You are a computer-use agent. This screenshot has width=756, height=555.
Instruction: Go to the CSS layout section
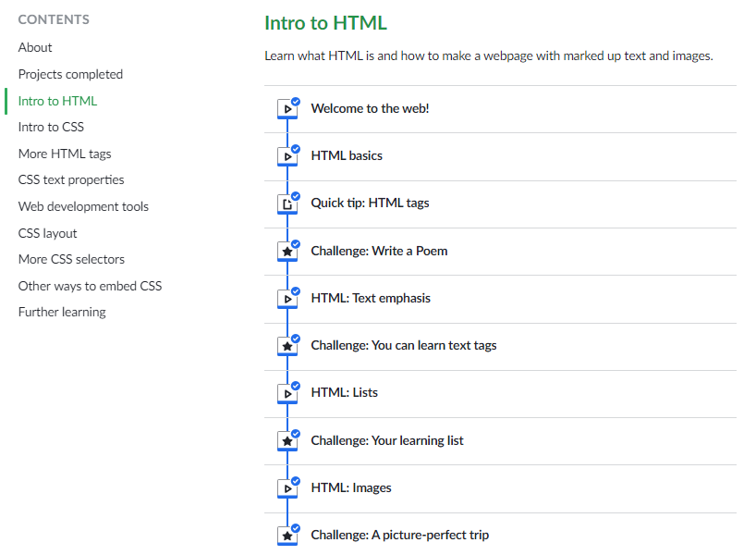click(47, 233)
